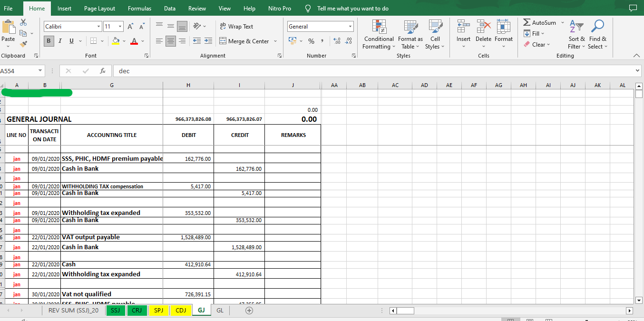Click the Increase Decimal icon
644x321 pixels.
(x=337, y=41)
